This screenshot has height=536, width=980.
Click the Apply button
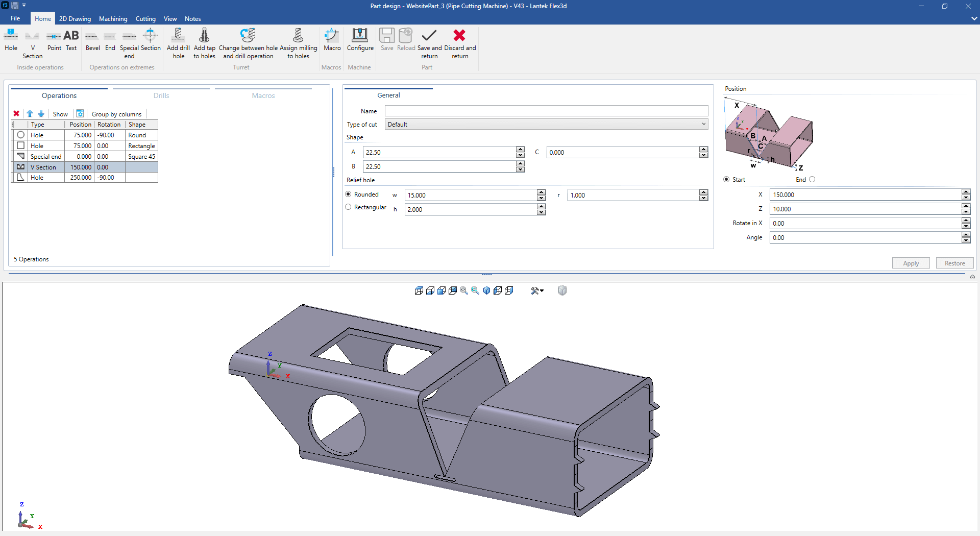tap(911, 263)
